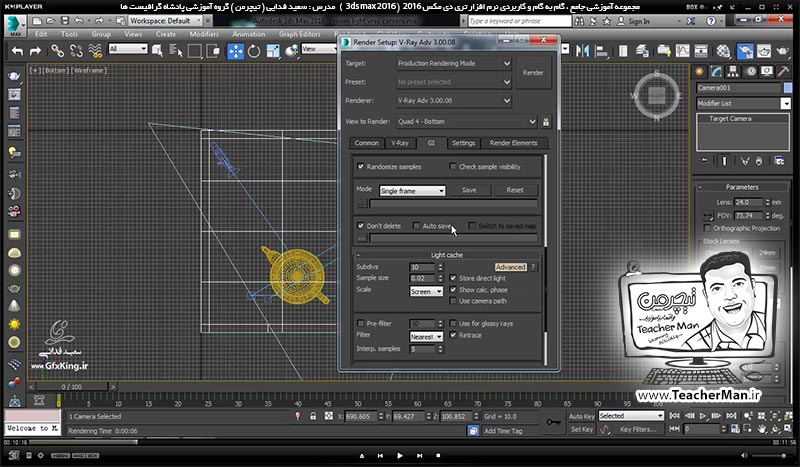Open the Mode dropdown showing Single frame

(x=412, y=190)
